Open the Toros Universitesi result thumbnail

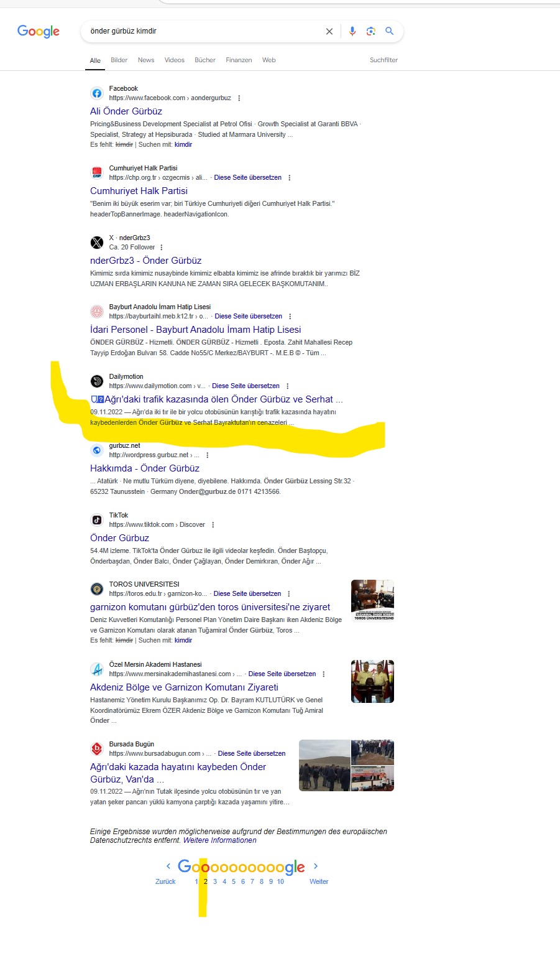[372, 600]
